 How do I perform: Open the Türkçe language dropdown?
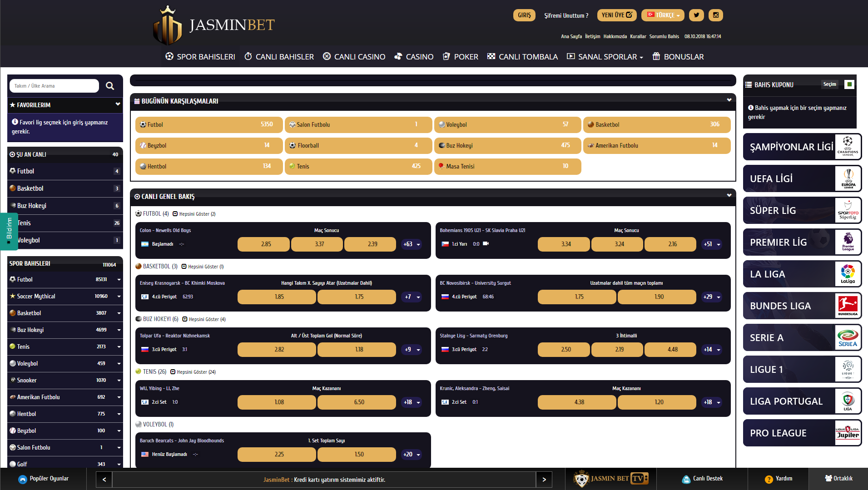click(663, 15)
